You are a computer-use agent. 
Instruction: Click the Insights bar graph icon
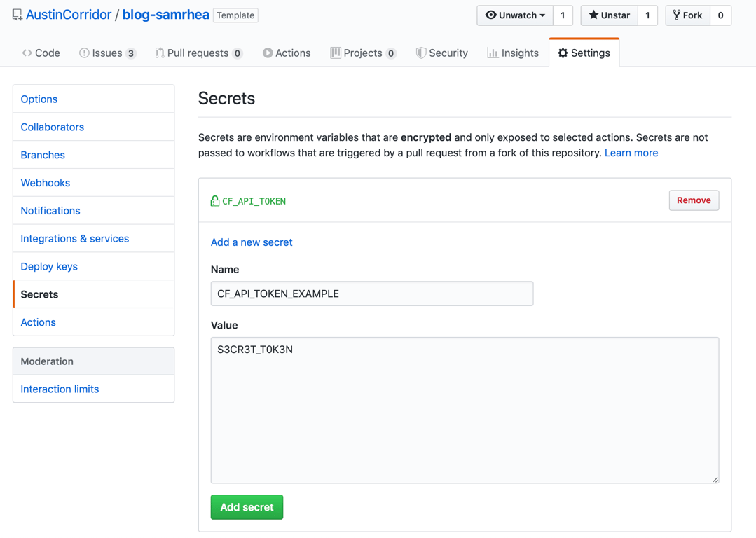pos(493,53)
